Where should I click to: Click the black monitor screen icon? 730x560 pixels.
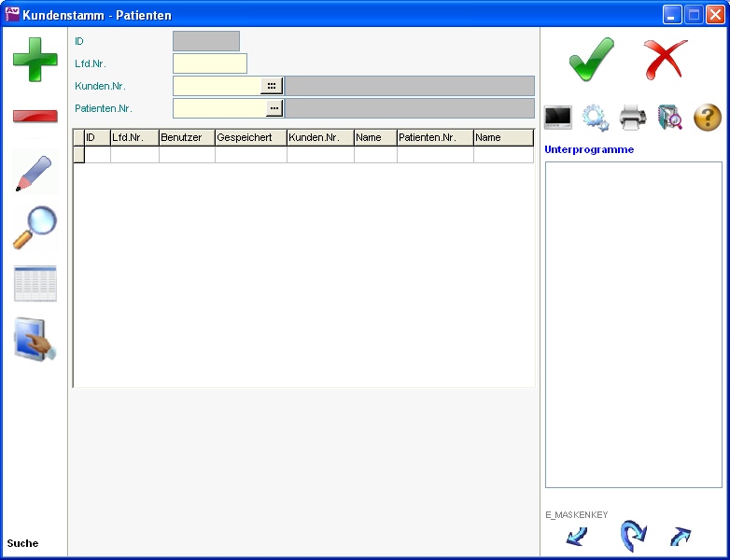[558, 118]
